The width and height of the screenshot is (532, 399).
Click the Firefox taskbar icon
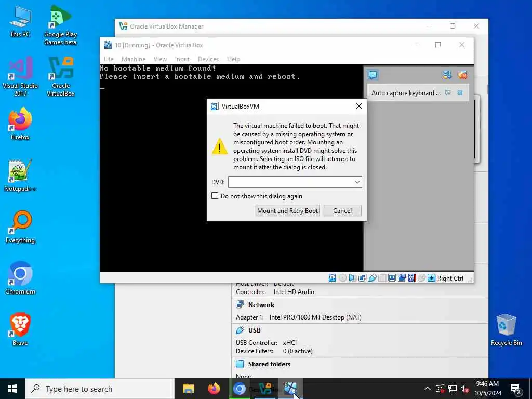click(x=214, y=389)
